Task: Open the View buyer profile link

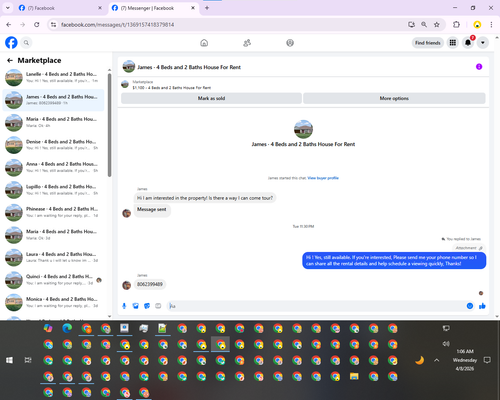Action: click(323, 178)
